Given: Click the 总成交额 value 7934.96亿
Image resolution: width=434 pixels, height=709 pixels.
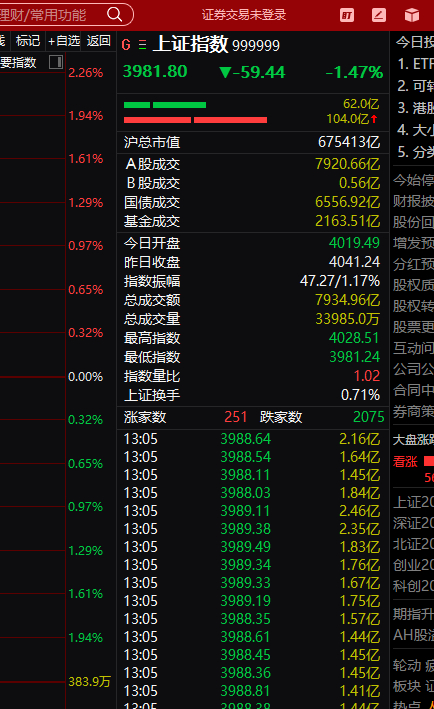Looking at the screenshot, I should point(347,300).
